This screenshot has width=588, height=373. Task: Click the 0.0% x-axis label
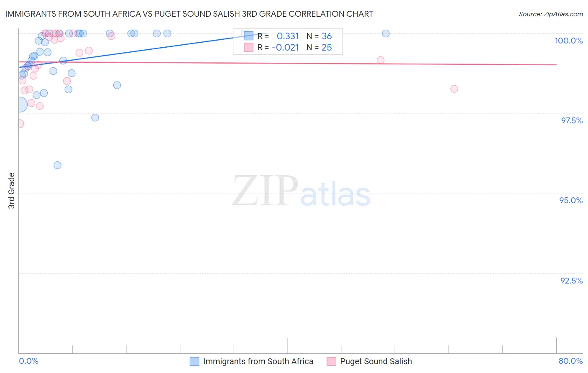coord(28,361)
